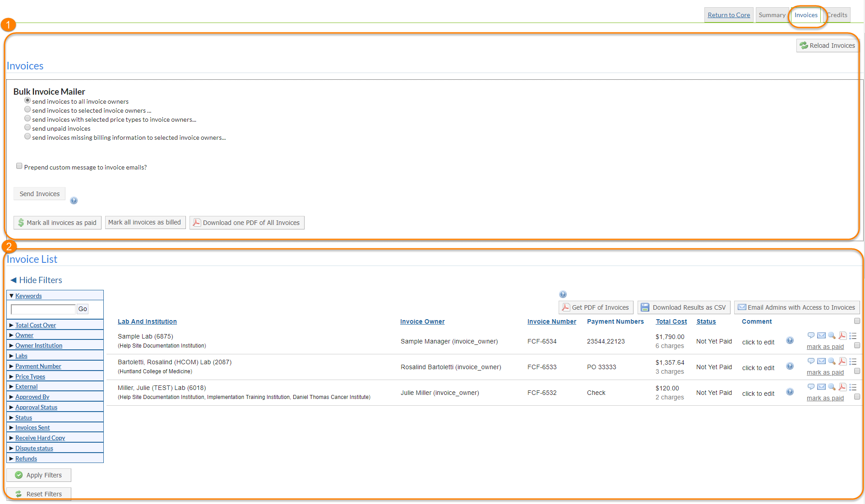Select 'send unpaid invoices' radio option
Screen dimensions: 865x504
[28, 128]
